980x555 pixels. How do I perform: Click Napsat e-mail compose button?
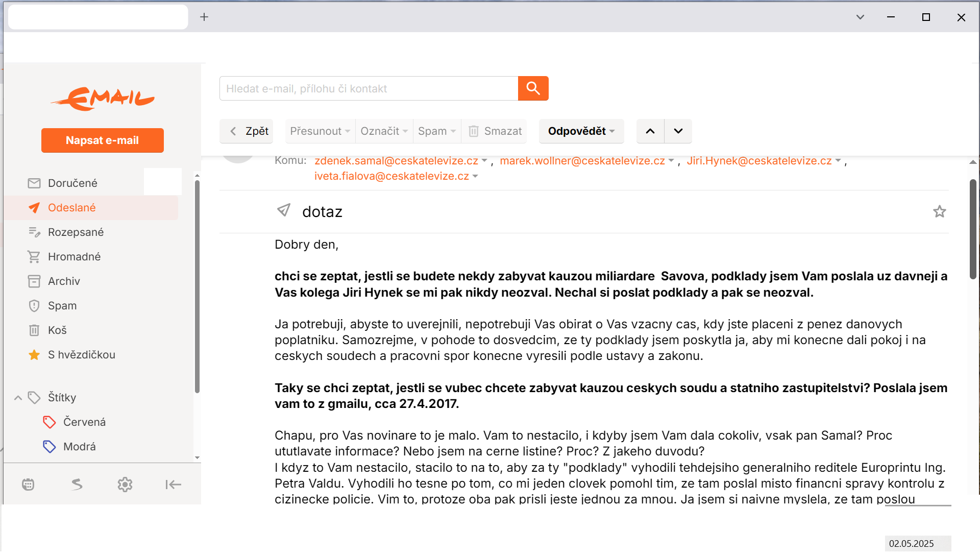[x=103, y=140]
